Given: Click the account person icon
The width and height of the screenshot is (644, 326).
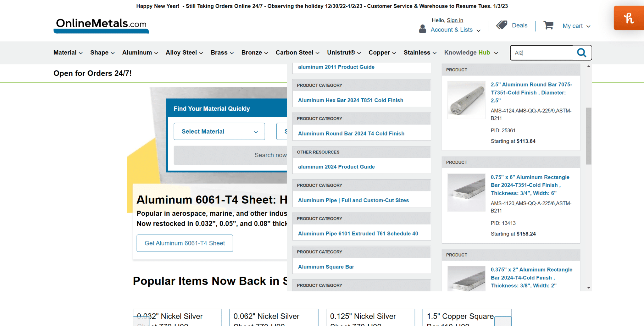Looking at the screenshot, I should point(422,29).
